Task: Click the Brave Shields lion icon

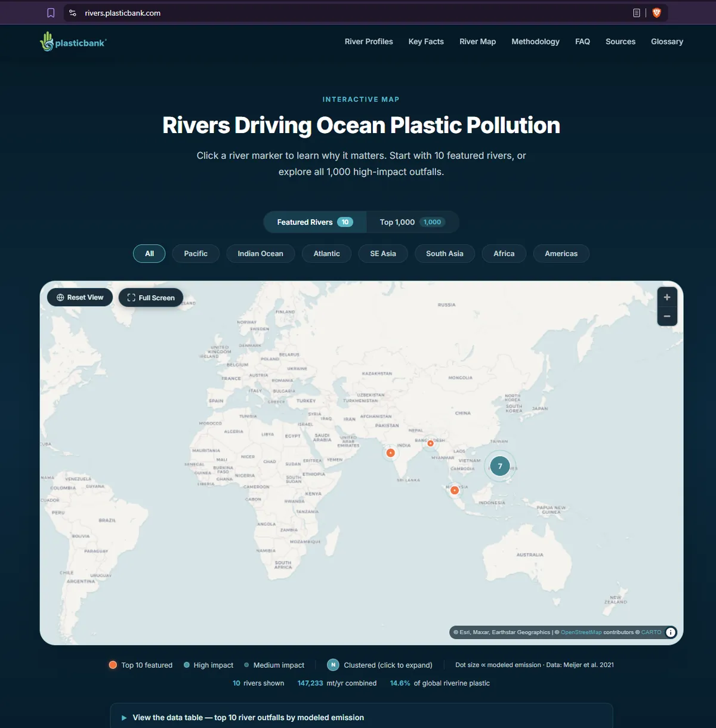Action: pyautogui.click(x=656, y=13)
